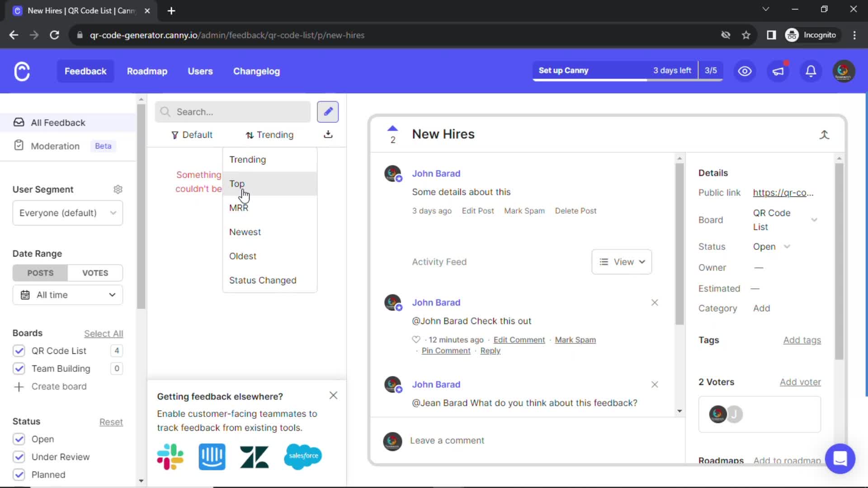
Task: Download posts with the export icon
Action: click(x=328, y=135)
